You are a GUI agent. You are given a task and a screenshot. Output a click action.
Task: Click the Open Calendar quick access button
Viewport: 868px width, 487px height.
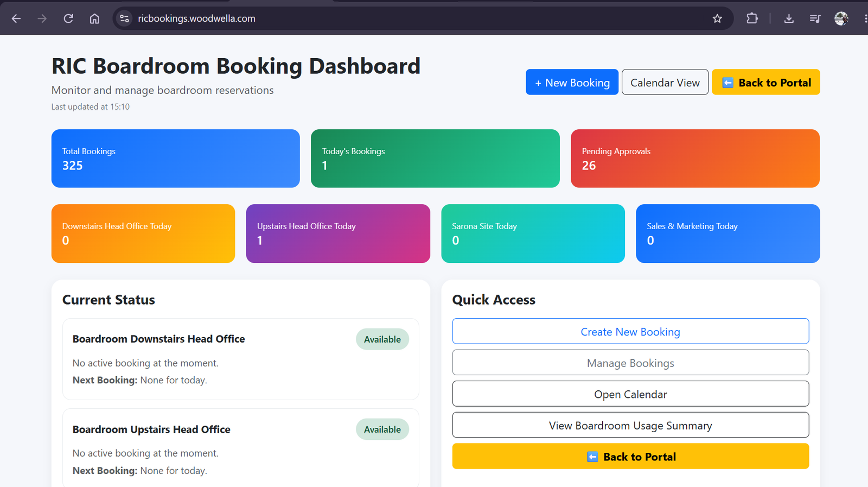[630, 394]
